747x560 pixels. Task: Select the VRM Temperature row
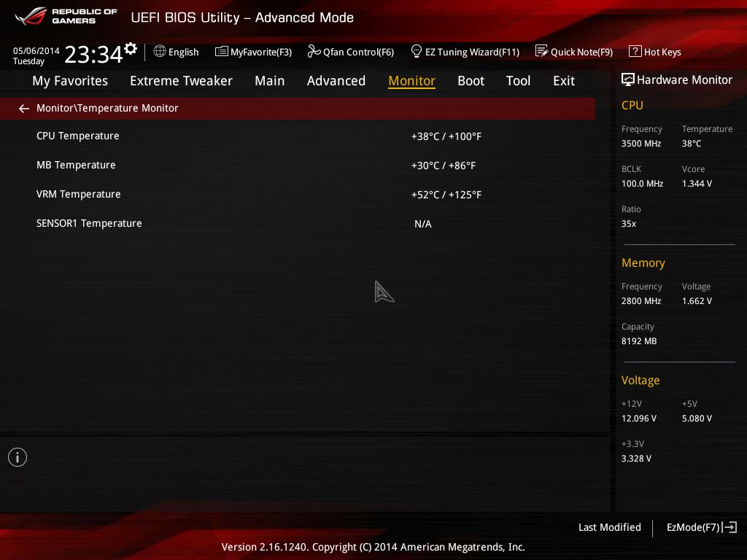[298, 194]
